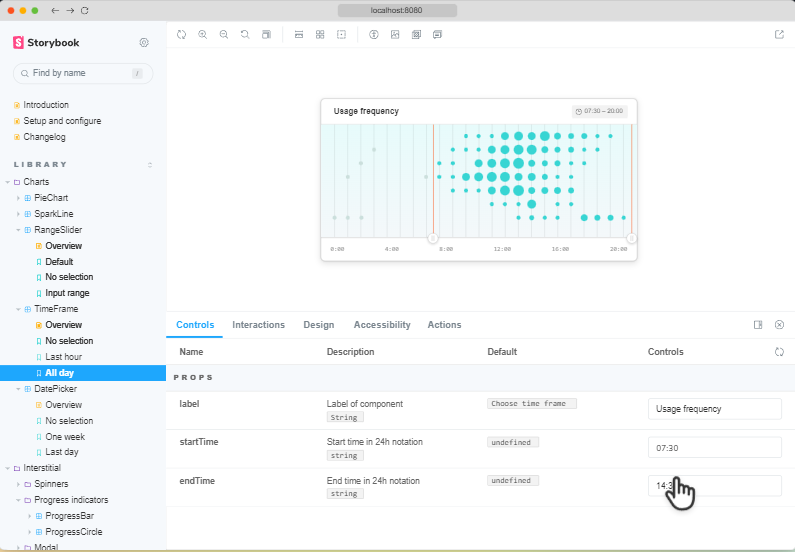Screen dimensions: 795x552
Task: Click the crosshatch toolbar icon before the last
Action: (x=416, y=34)
